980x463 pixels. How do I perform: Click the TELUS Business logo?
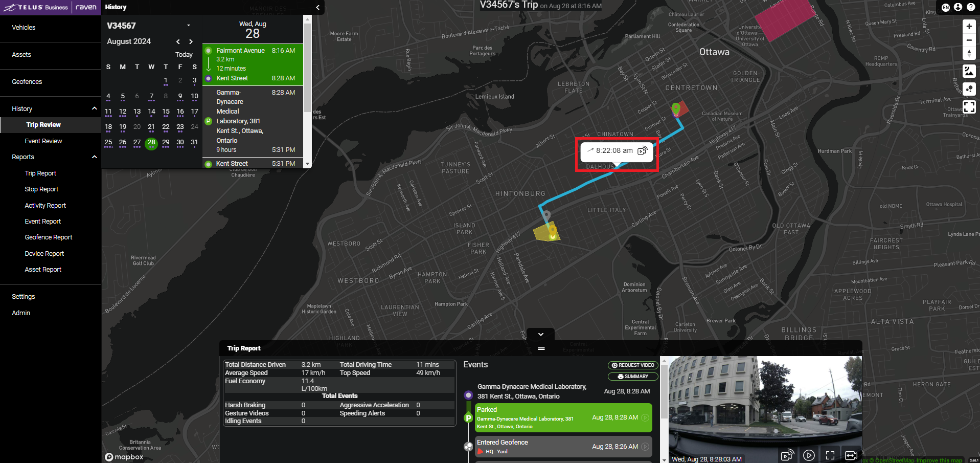36,7
